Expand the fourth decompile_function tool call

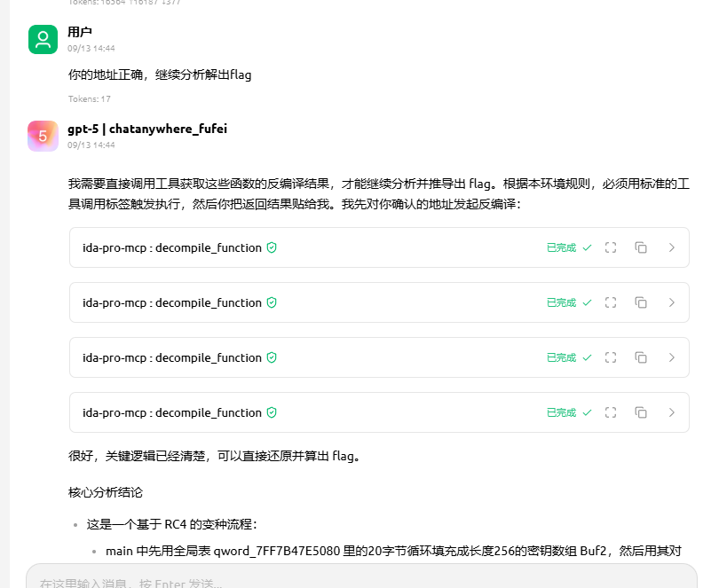pyautogui.click(x=671, y=412)
